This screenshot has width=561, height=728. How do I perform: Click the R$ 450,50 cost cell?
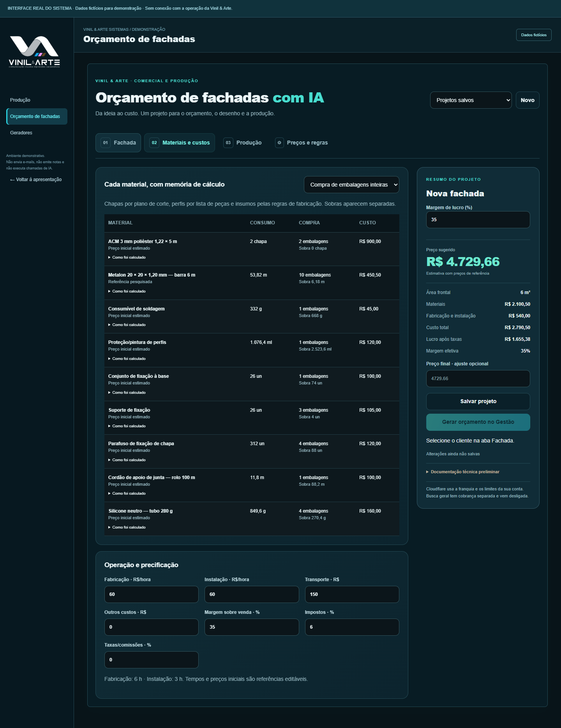click(370, 275)
